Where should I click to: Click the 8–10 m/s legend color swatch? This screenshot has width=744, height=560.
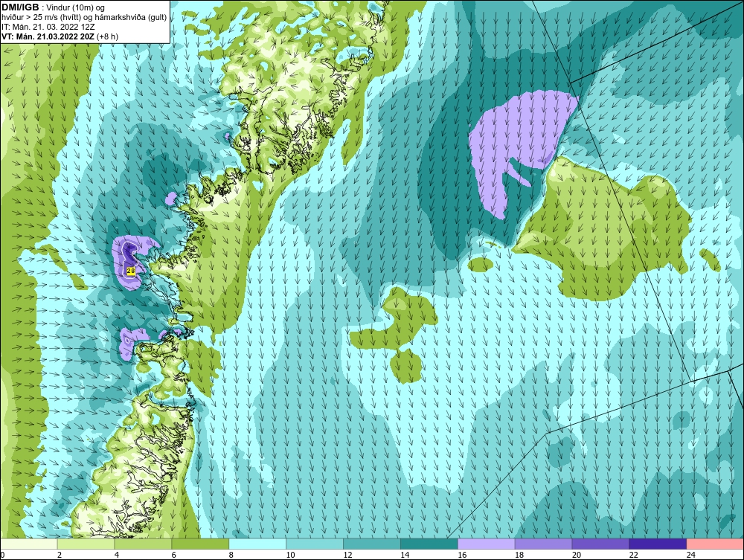(x=257, y=544)
